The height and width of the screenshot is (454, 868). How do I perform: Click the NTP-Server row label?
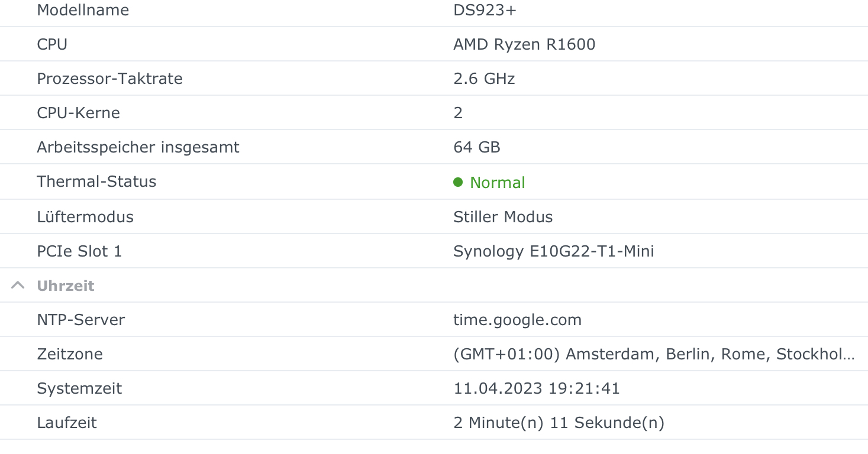point(81,320)
